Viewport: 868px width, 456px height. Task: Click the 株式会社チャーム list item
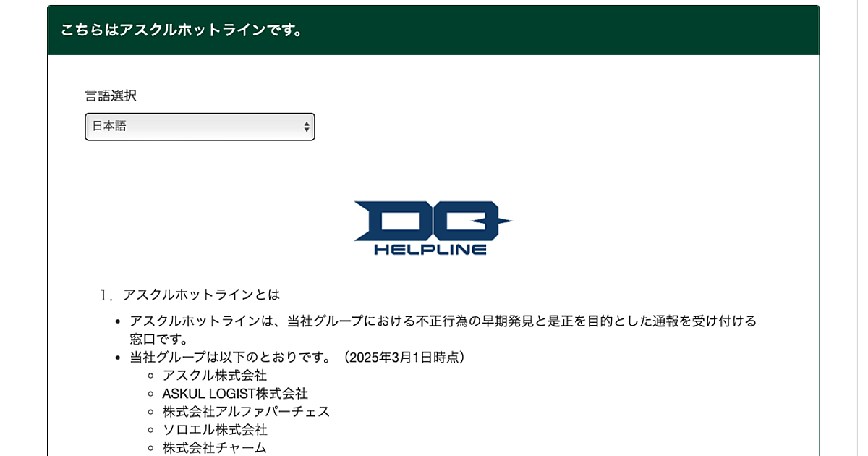point(215,448)
